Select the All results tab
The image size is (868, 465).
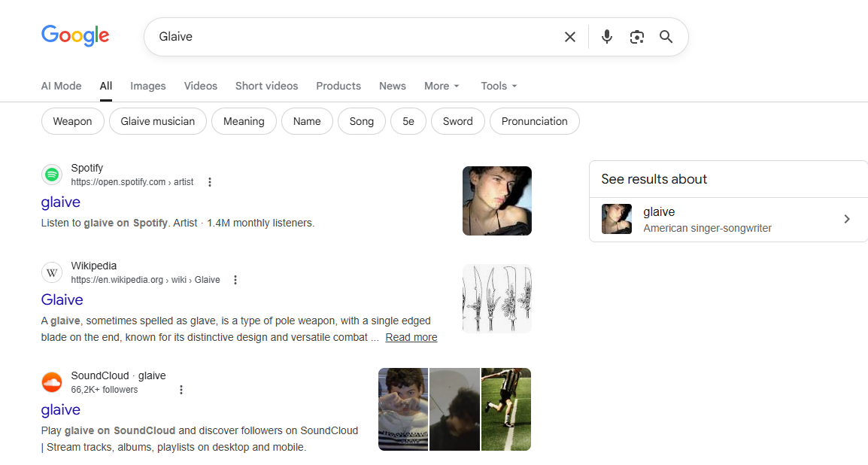pos(106,86)
